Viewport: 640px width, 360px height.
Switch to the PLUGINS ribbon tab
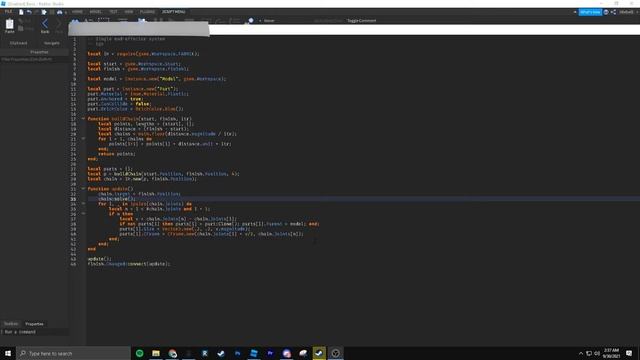click(x=147, y=12)
